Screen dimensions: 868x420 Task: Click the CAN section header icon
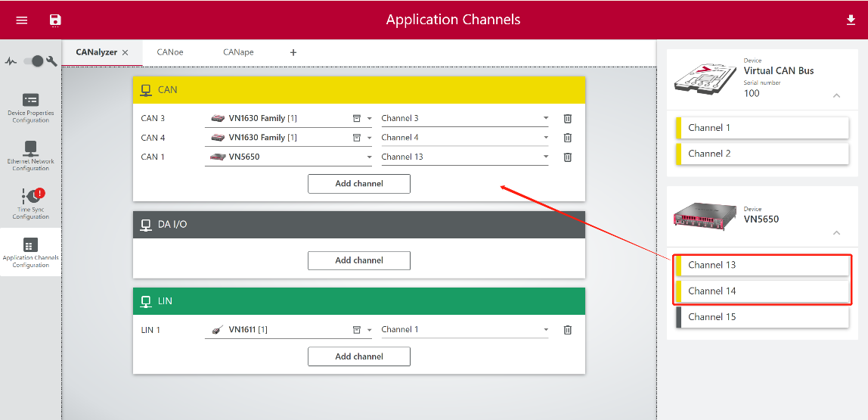click(x=146, y=90)
